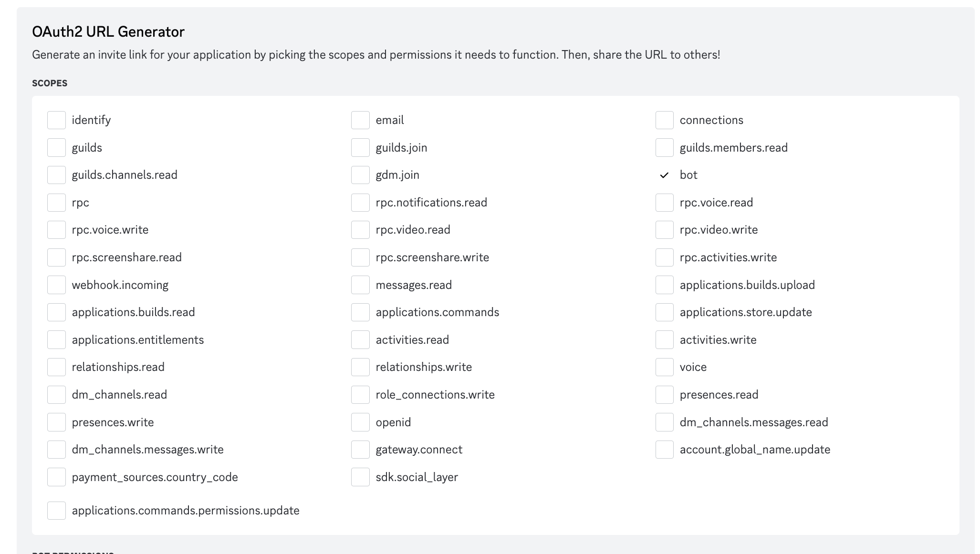Tick the email scope checkbox
980x554 pixels.
[360, 120]
